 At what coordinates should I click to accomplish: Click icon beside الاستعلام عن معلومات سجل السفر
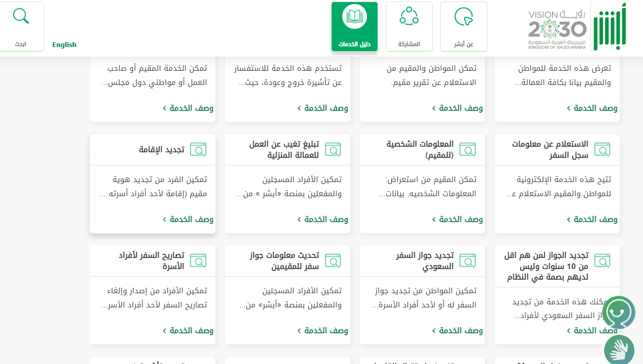(x=602, y=150)
